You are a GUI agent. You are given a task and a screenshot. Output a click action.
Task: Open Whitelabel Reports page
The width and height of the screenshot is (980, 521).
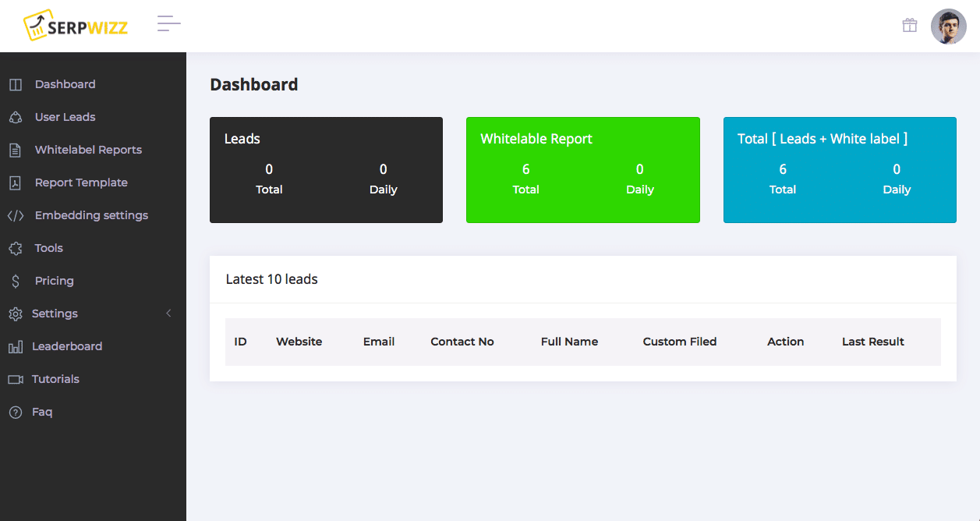click(x=88, y=150)
